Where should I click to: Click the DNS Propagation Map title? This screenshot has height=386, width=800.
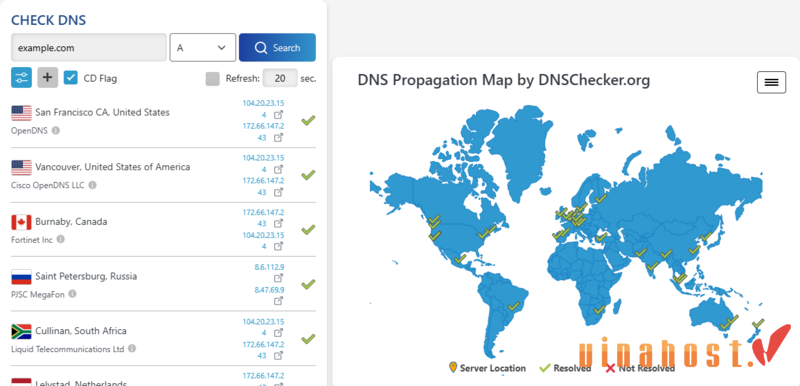(504, 80)
